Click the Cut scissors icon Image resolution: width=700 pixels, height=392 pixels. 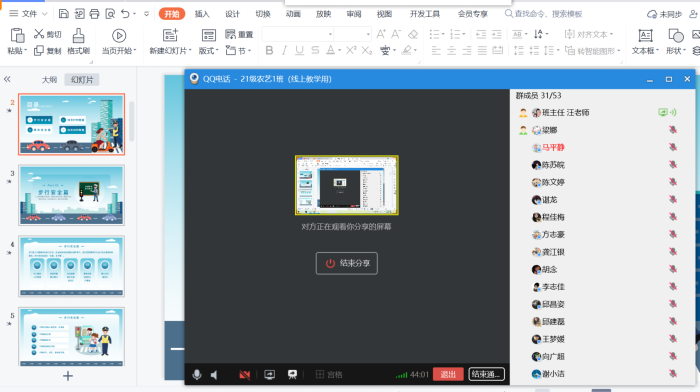[x=39, y=34]
